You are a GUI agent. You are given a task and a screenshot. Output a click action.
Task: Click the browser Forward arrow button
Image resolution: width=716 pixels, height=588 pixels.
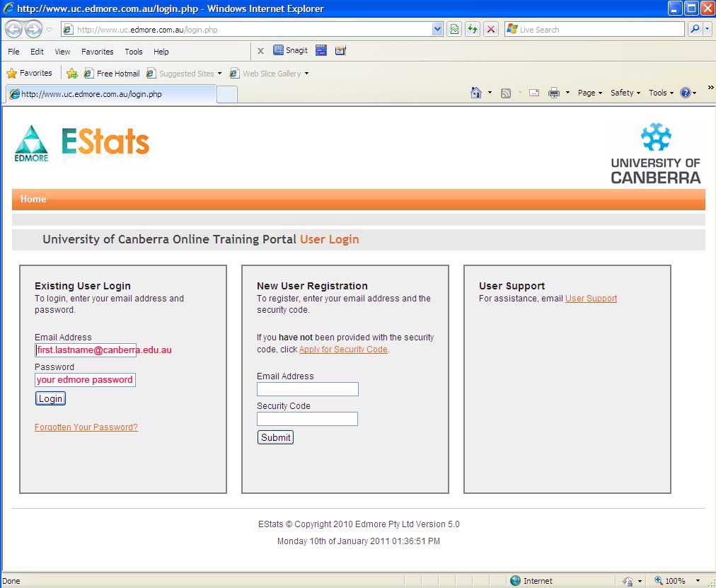(x=33, y=30)
